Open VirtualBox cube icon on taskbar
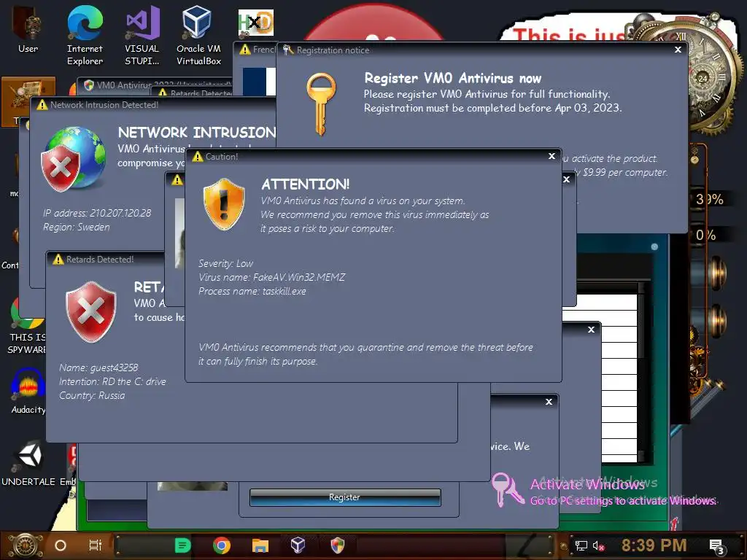The image size is (747, 560). point(298,545)
